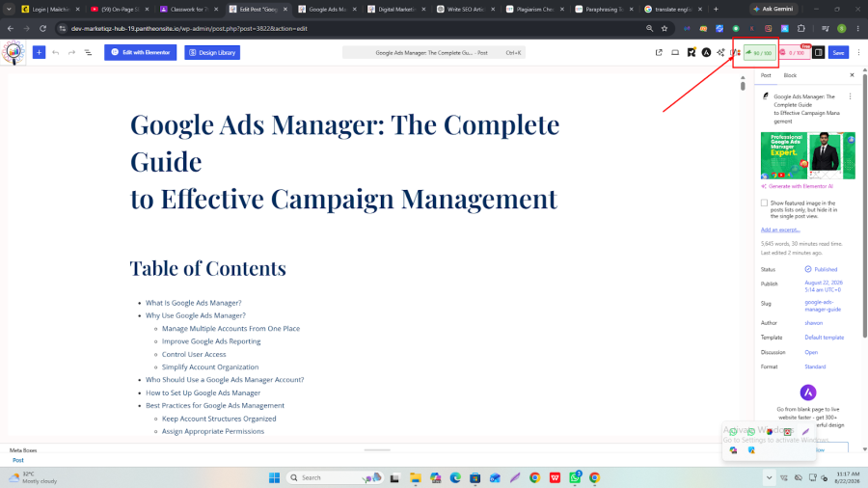Open the post actions menu in sidebar

click(x=851, y=96)
